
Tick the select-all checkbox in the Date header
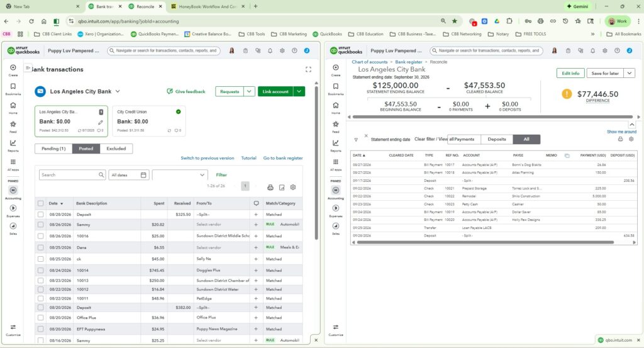point(41,203)
